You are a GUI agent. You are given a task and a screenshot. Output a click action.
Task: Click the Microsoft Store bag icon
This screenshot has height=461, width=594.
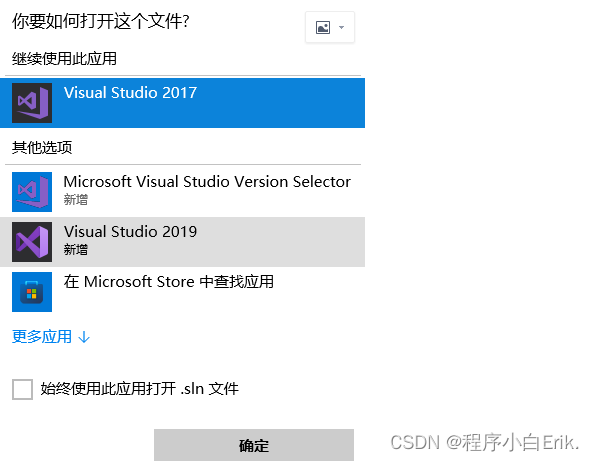tap(32, 292)
